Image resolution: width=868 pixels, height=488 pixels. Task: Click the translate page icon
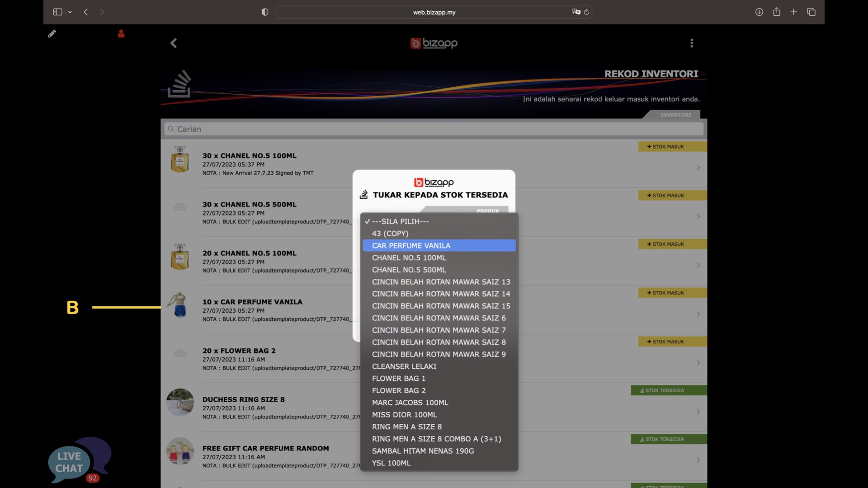[576, 12]
